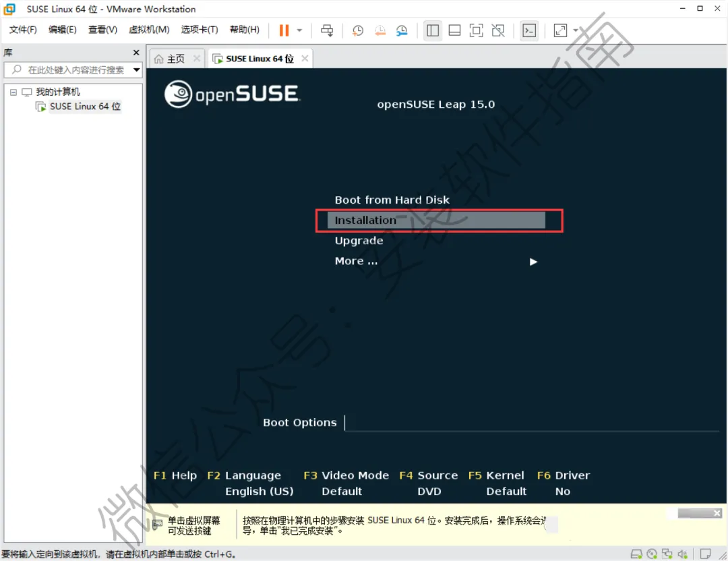728x561 pixels.
Task: Click the message log status icon
Action: (x=705, y=554)
